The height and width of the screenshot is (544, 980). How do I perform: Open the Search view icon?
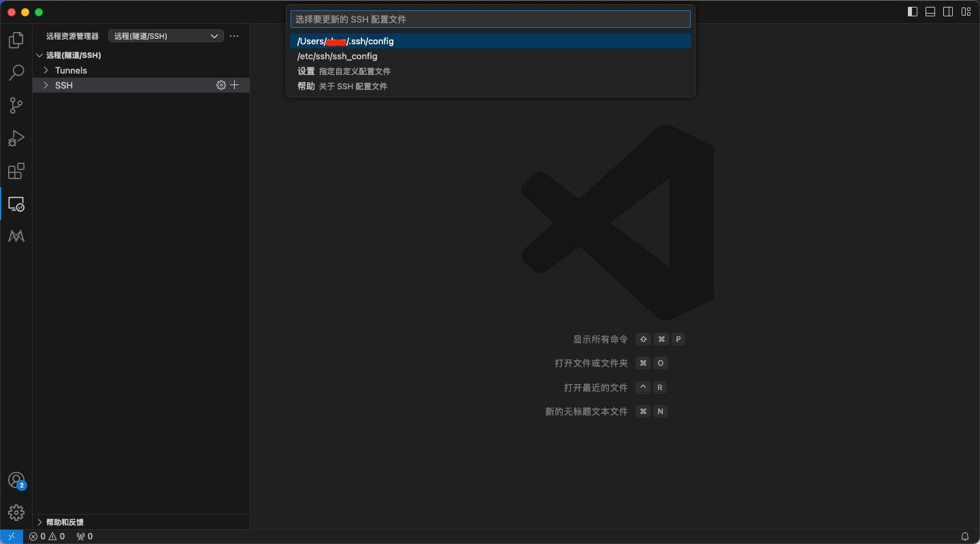click(16, 73)
